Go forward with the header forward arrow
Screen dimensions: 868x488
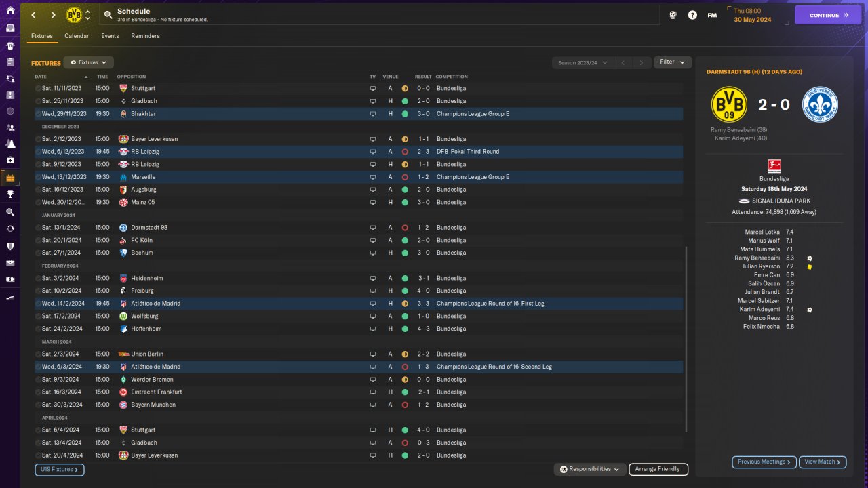point(53,15)
